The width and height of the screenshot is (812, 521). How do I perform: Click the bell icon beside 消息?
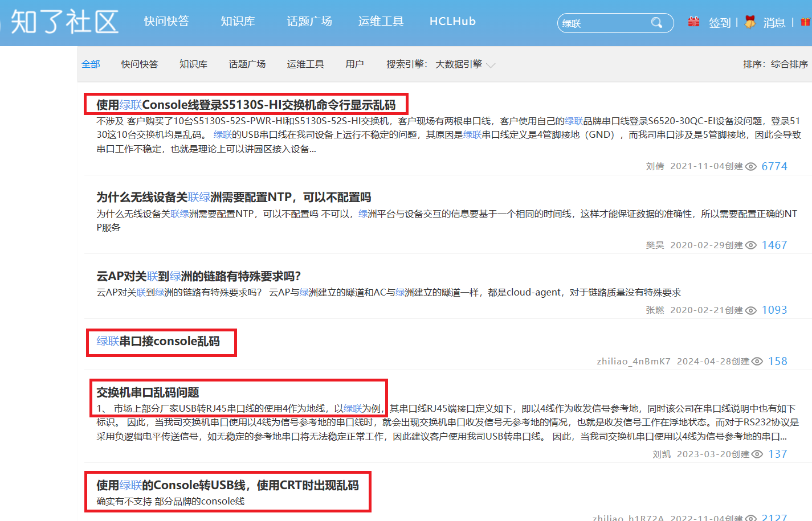[x=750, y=22]
